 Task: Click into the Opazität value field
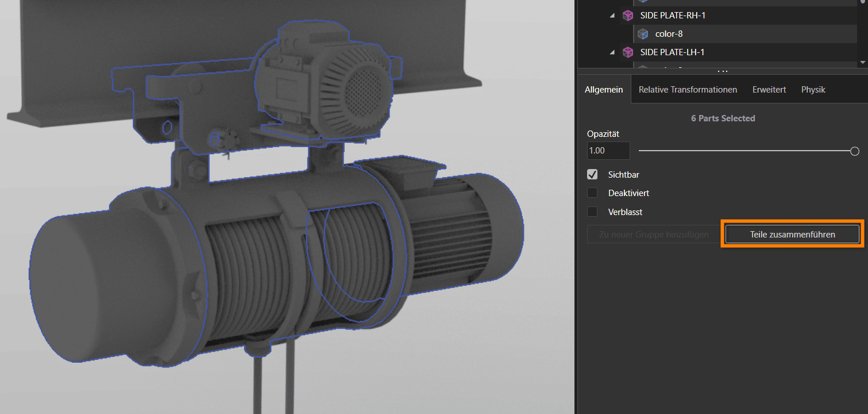[x=608, y=151]
